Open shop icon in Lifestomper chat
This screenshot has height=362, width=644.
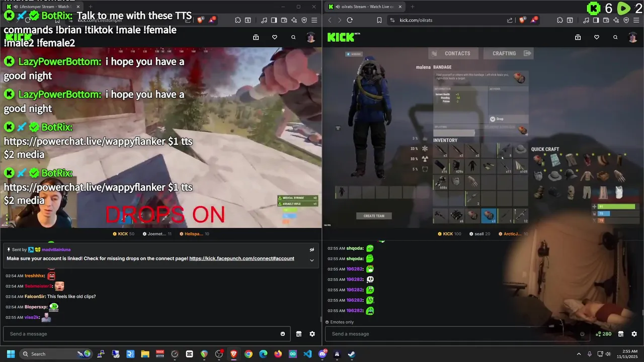299,334
